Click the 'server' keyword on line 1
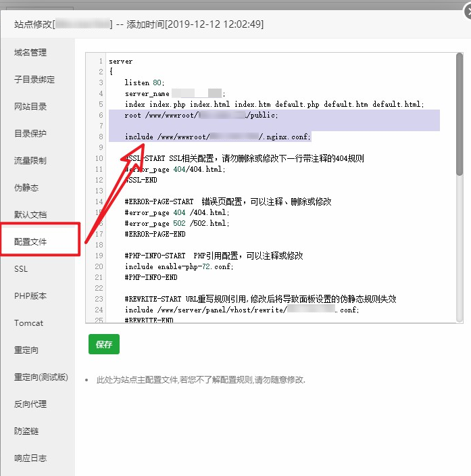This screenshot has height=476, width=471. (x=121, y=62)
